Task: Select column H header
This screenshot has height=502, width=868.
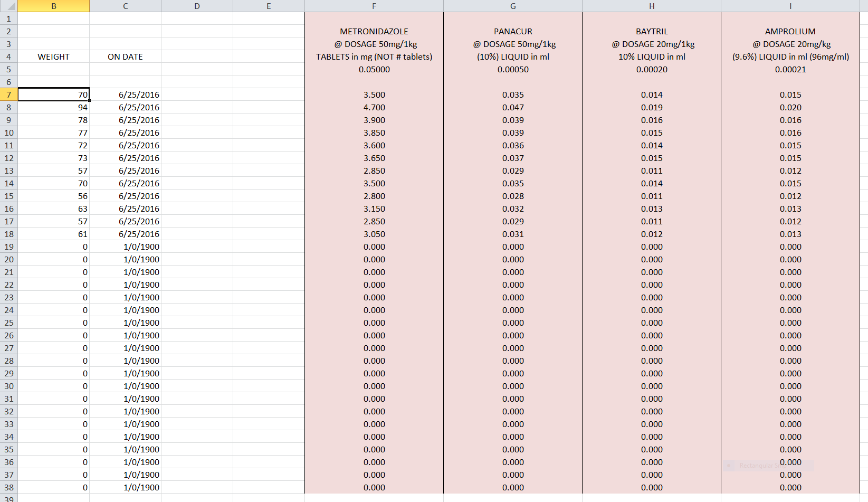Action: tap(652, 6)
